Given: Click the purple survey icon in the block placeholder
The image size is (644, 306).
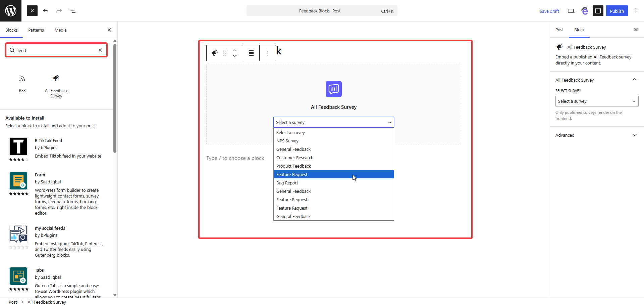Looking at the screenshot, I should click(x=334, y=89).
